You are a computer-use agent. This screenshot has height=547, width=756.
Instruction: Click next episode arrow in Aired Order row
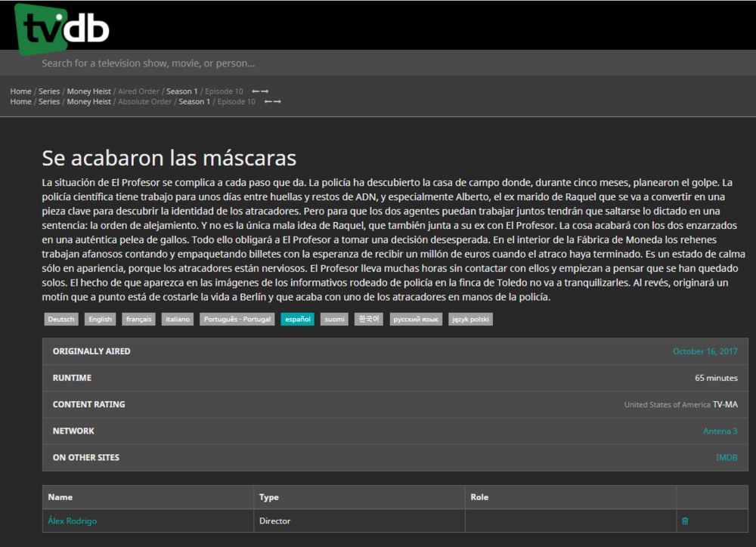click(265, 91)
